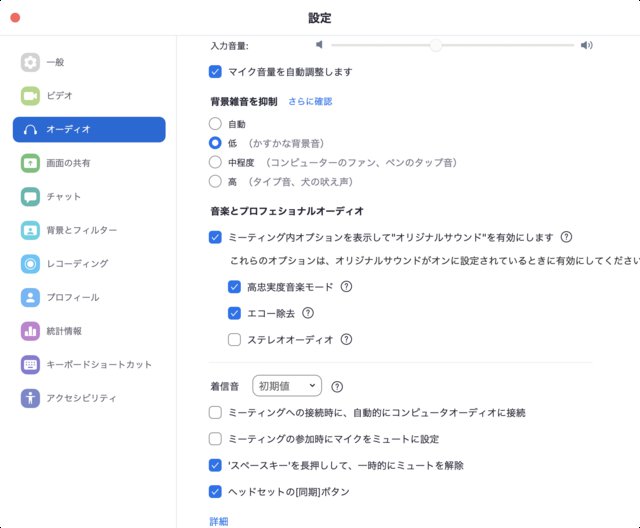
Task: Choose 高 background noise suppression option
Action: point(215,181)
